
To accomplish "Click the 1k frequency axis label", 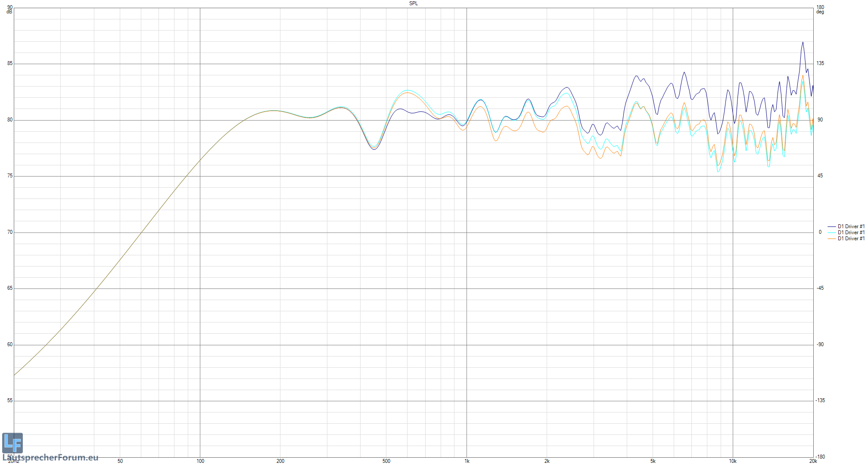I will (x=467, y=461).
